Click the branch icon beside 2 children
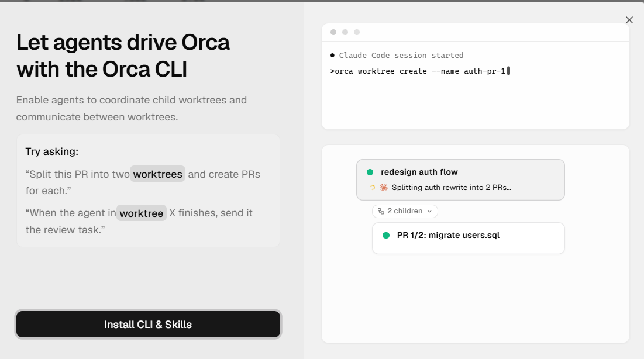 tap(381, 211)
